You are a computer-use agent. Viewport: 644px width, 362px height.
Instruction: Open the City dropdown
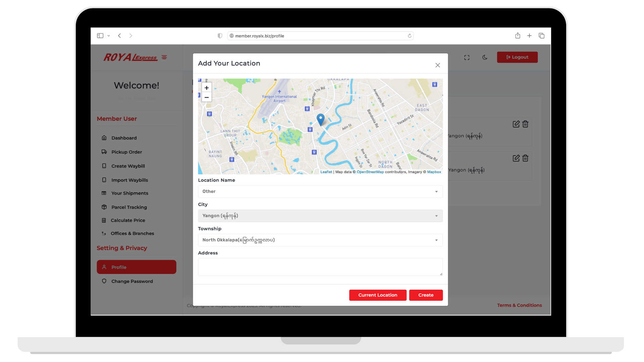320,216
